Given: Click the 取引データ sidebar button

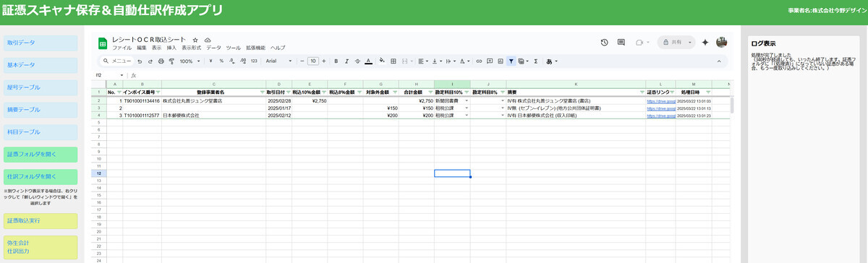Looking at the screenshot, I should pyautogui.click(x=41, y=43).
